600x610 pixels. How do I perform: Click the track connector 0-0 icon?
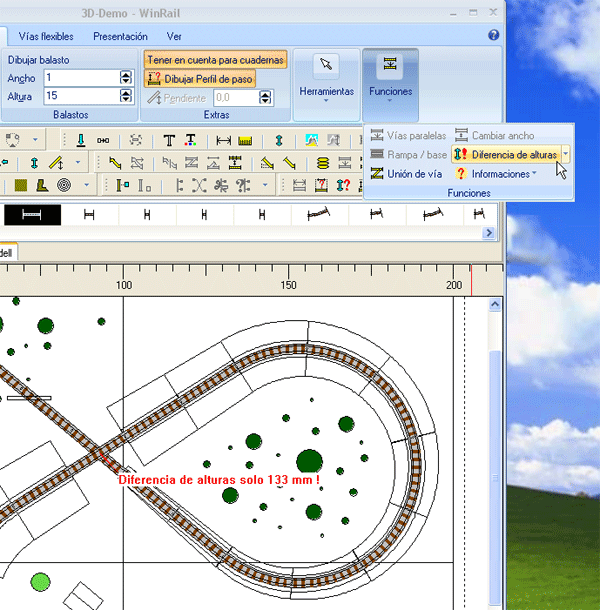(x=103, y=140)
